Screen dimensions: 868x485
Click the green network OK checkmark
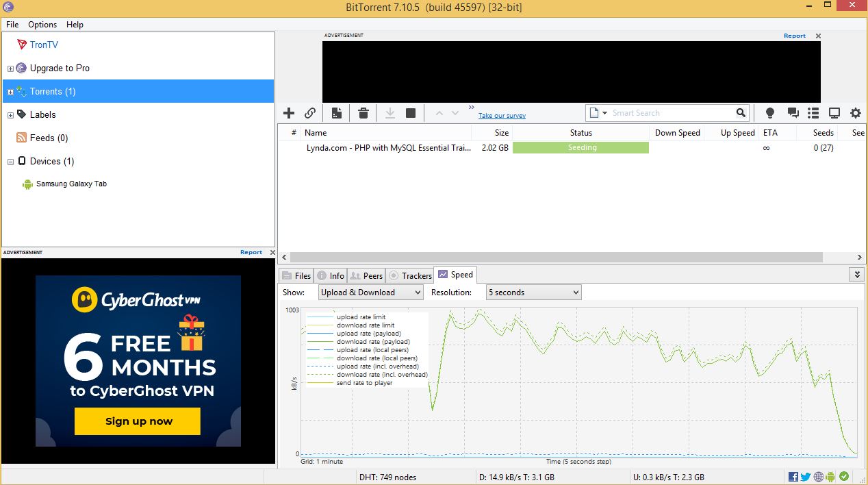coord(844,477)
